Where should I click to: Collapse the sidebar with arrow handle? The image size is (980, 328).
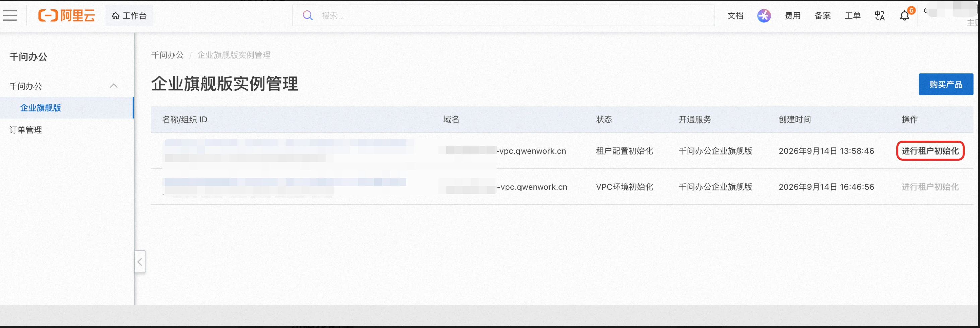pos(140,261)
